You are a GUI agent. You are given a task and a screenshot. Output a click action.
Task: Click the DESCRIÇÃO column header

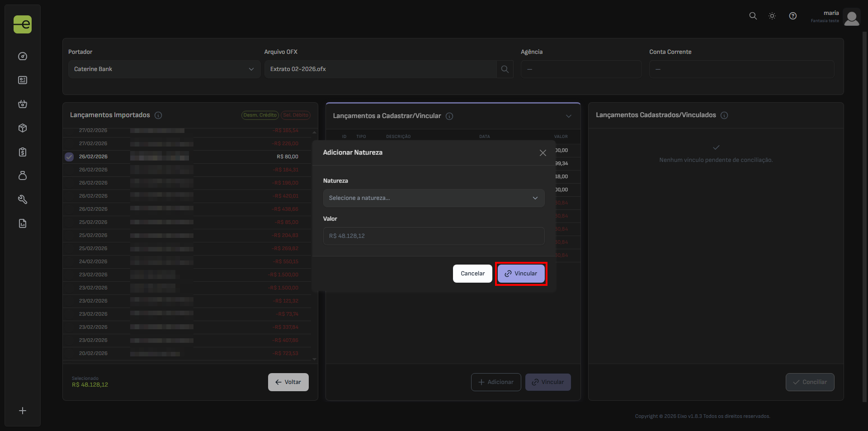coord(398,137)
